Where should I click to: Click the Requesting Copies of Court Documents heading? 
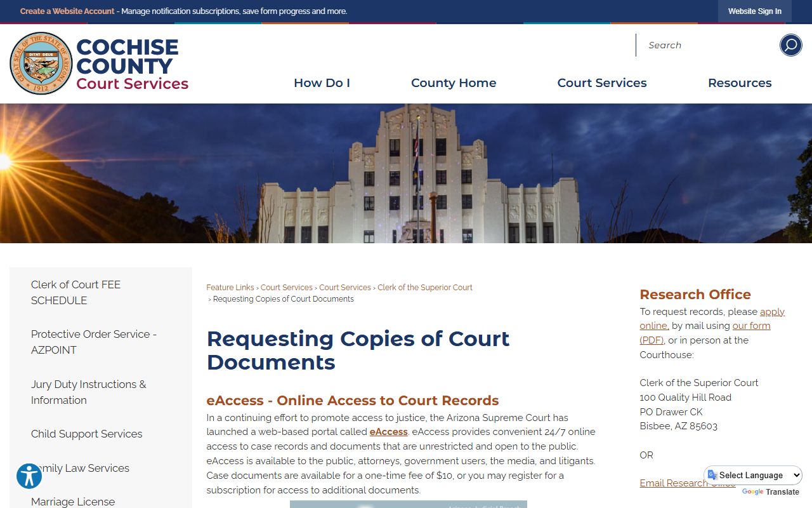(358, 350)
